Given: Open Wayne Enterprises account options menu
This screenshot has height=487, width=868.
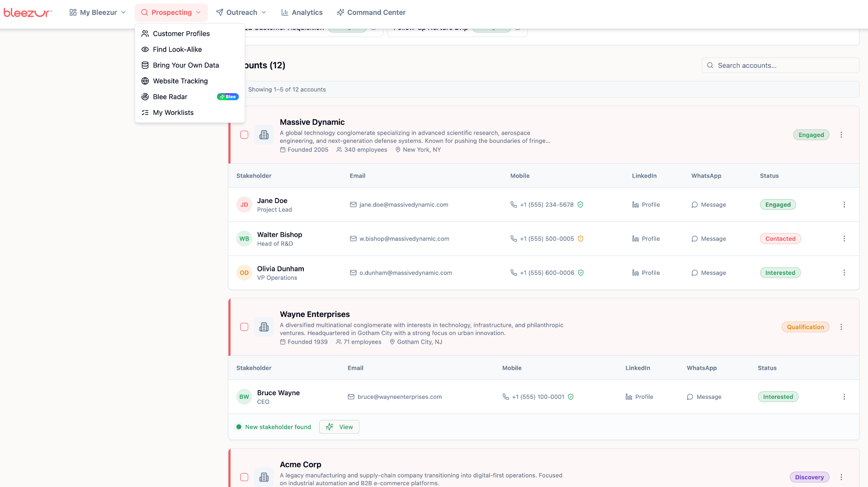Looking at the screenshot, I should (x=841, y=327).
